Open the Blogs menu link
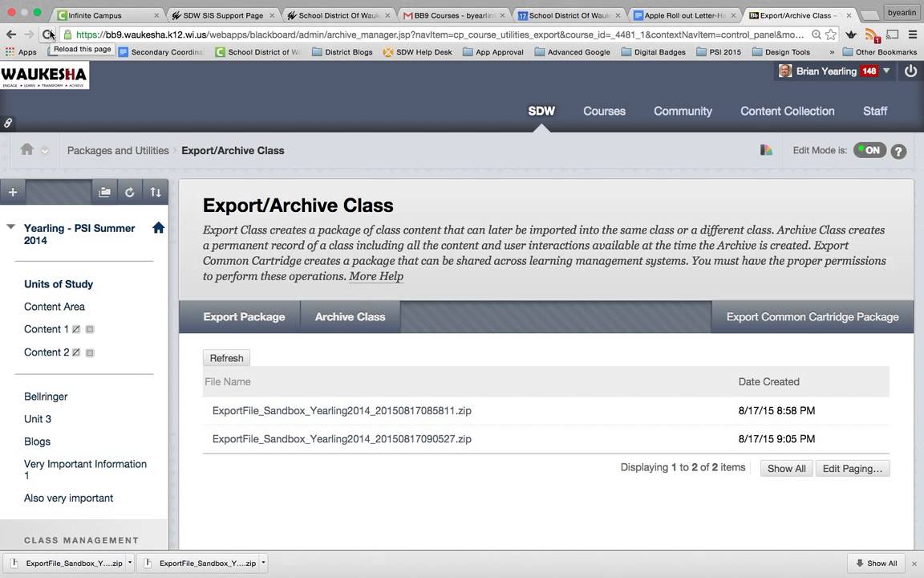Image resolution: width=924 pixels, height=578 pixels. (37, 442)
